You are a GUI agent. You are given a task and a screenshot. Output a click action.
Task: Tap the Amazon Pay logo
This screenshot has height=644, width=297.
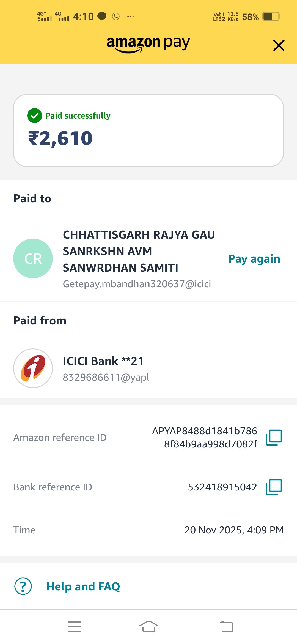tap(148, 44)
